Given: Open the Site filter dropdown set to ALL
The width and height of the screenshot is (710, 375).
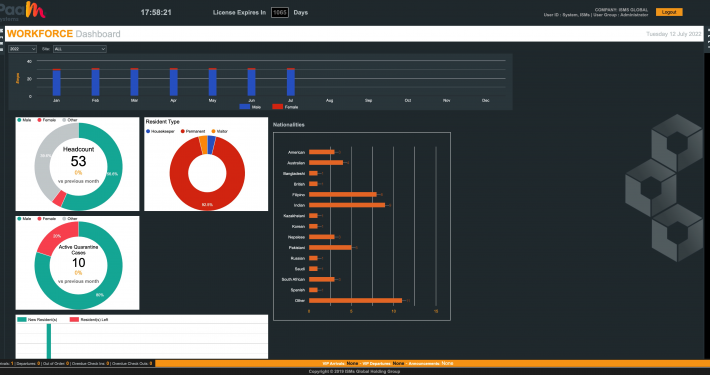Looking at the screenshot, I should (80, 49).
